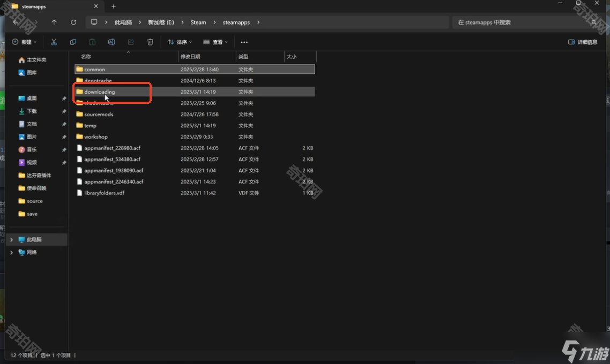Click the Paste clipboard icon
The width and height of the screenshot is (610, 364).
92,42
